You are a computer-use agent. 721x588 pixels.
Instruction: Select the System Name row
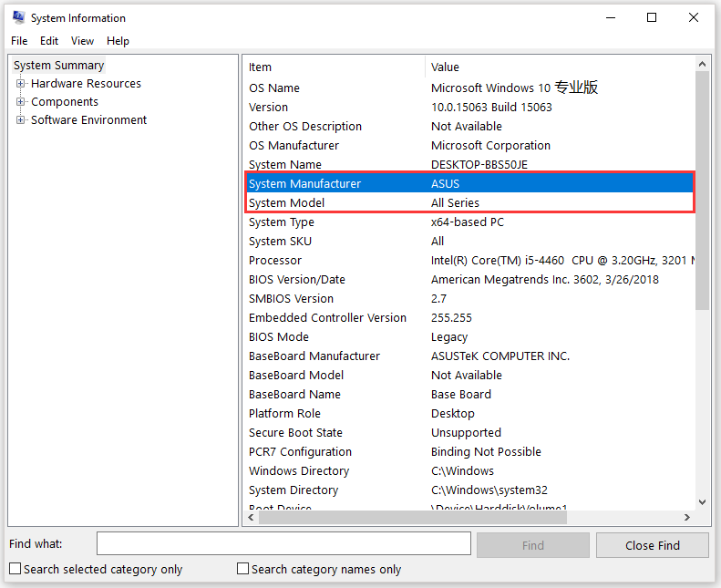tap(469, 165)
